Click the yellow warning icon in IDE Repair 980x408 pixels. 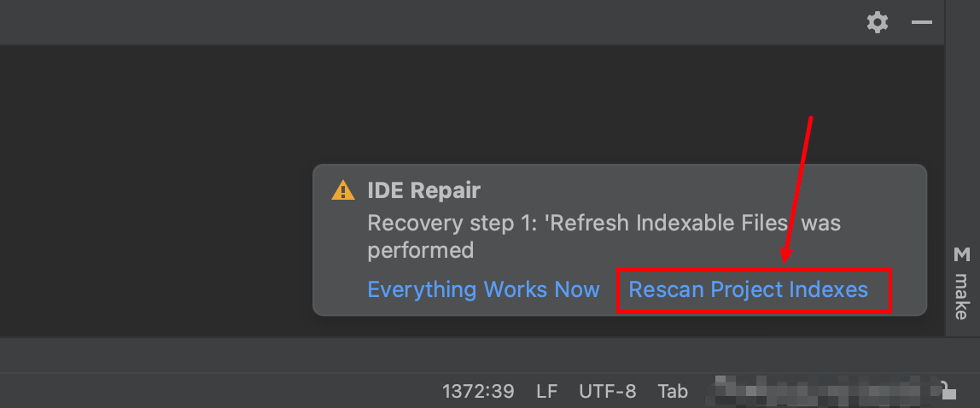click(343, 189)
